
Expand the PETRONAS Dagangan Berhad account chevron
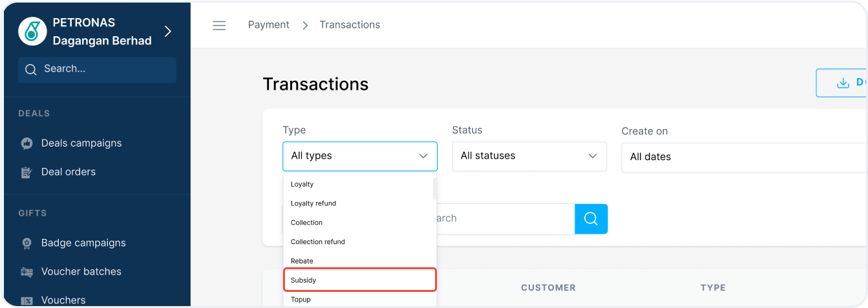click(x=168, y=32)
